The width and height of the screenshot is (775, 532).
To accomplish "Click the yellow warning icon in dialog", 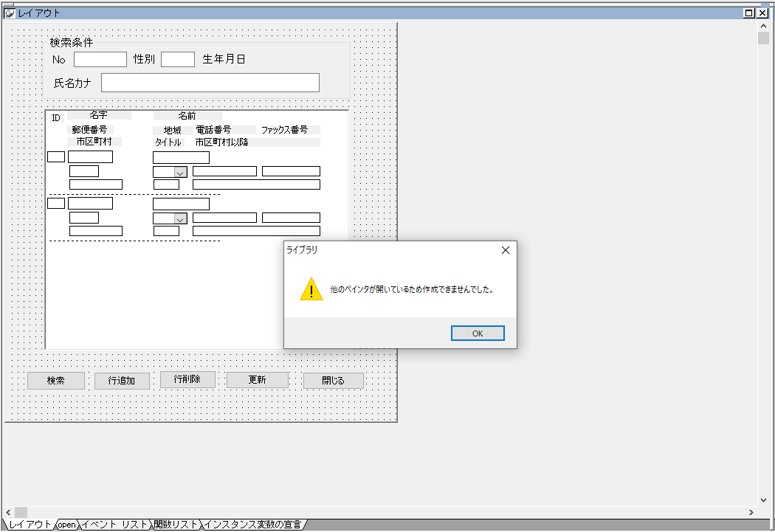I will click(x=311, y=289).
